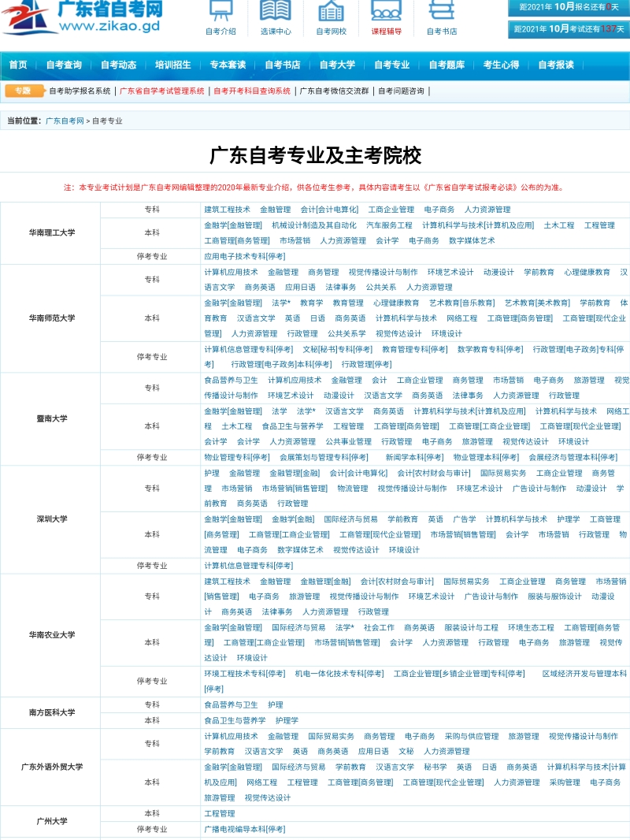Open the 自考网校 building icon
This screenshot has height=840, width=630.
tap(331, 17)
